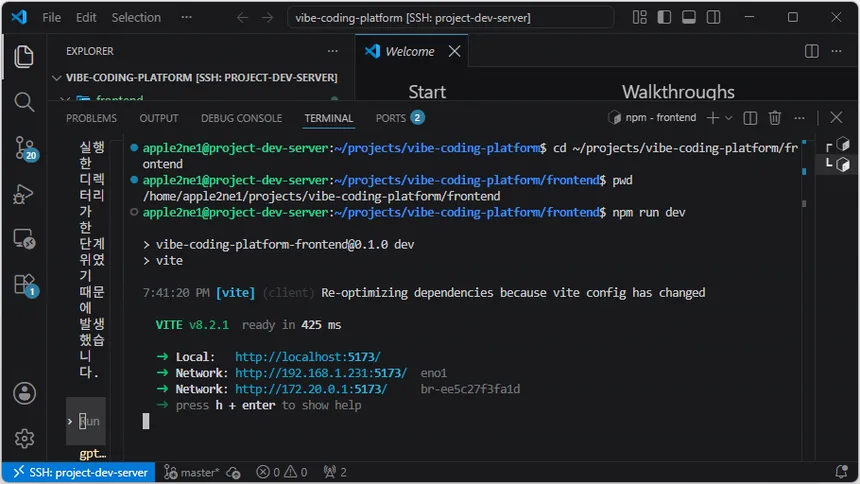Select the npm - frontend terminal label
Image resolution: width=860 pixels, height=484 pixels.
click(x=652, y=117)
